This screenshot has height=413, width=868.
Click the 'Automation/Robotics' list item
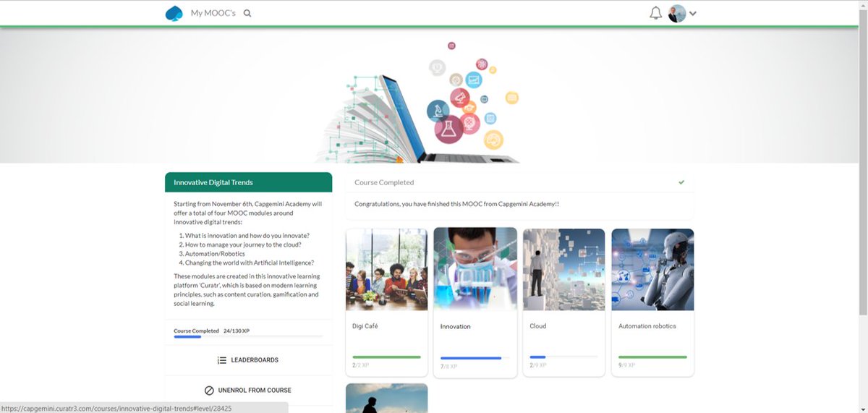tap(215, 254)
